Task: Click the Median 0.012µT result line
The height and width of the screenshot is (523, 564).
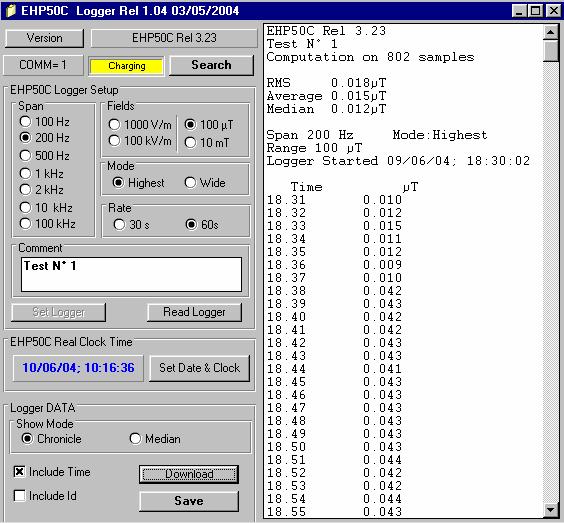Action: [326, 109]
